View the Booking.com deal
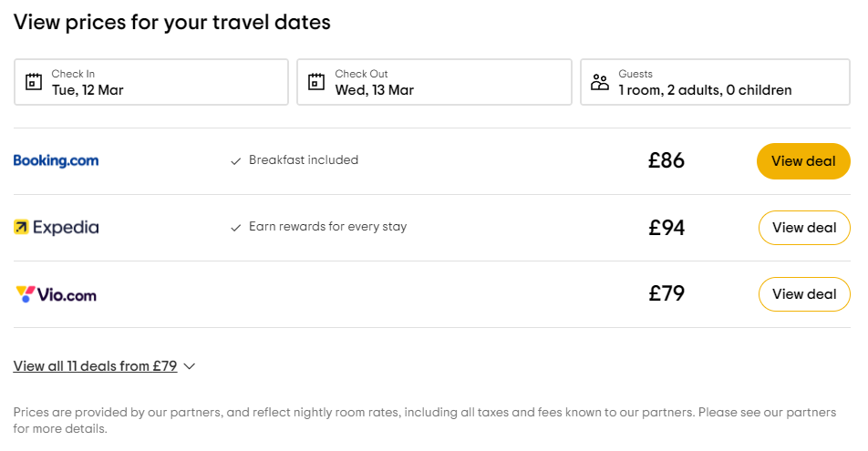868x451 pixels. pos(803,161)
